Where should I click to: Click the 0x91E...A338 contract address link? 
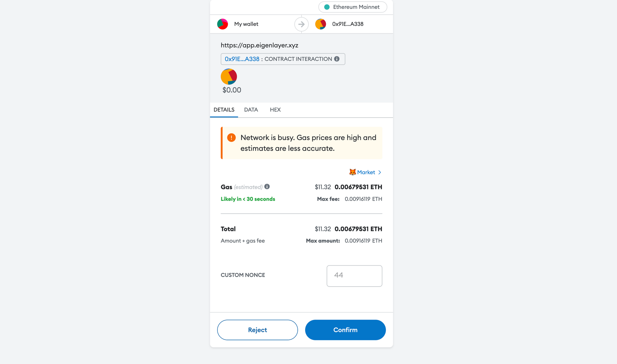(242, 59)
